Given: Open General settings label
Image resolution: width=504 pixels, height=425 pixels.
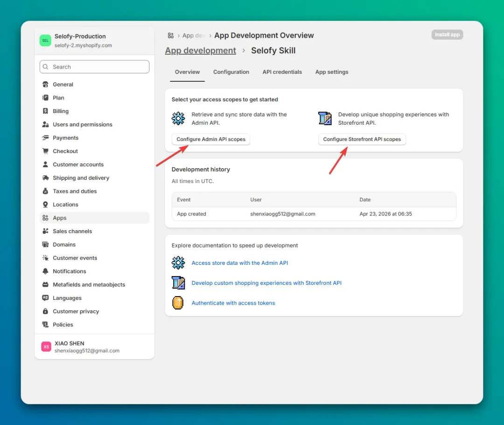Looking at the screenshot, I should 63,84.
